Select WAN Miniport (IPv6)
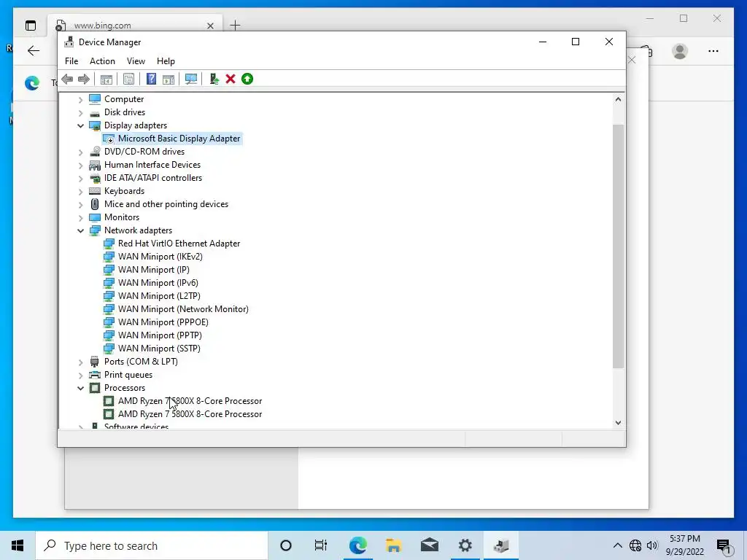 158,283
